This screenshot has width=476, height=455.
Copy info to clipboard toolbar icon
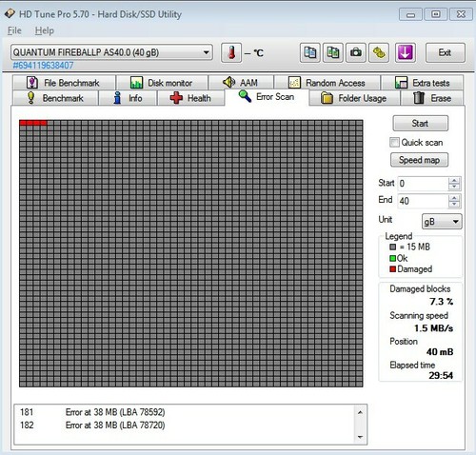tap(310, 52)
